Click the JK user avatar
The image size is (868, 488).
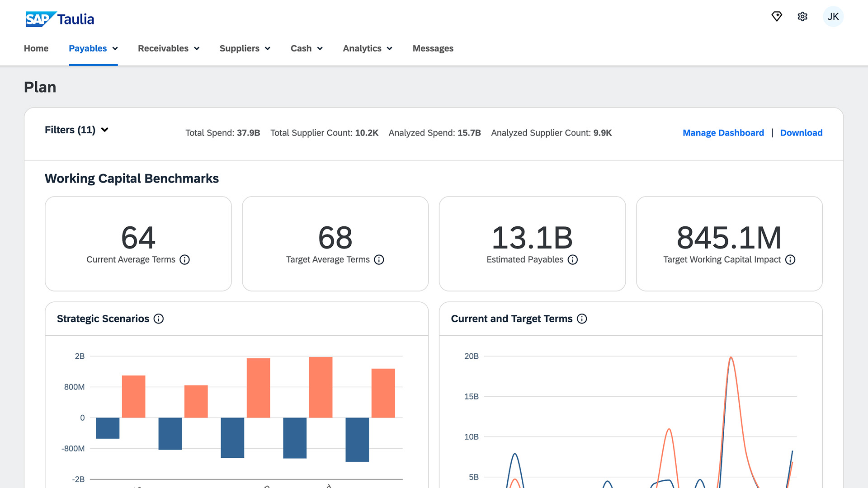click(833, 17)
